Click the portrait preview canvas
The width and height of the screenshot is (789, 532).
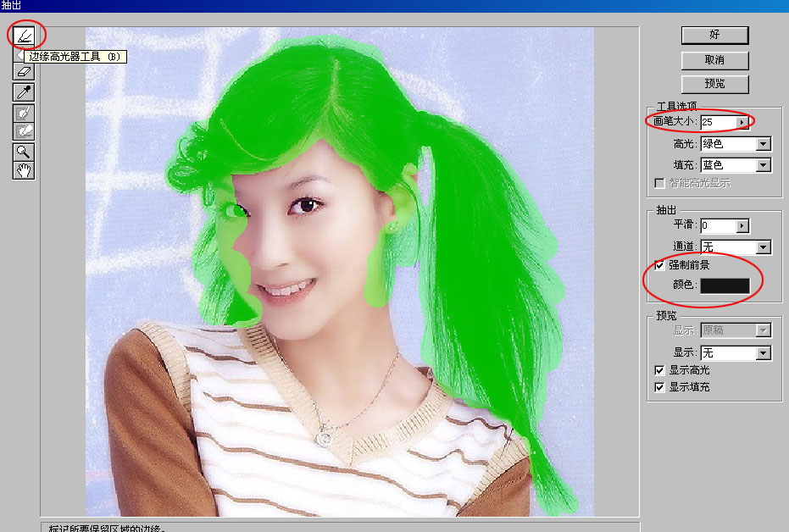coord(340,272)
